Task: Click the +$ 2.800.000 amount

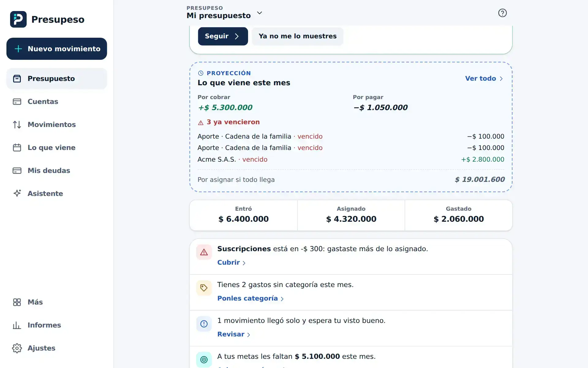Action: [x=483, y=159]
